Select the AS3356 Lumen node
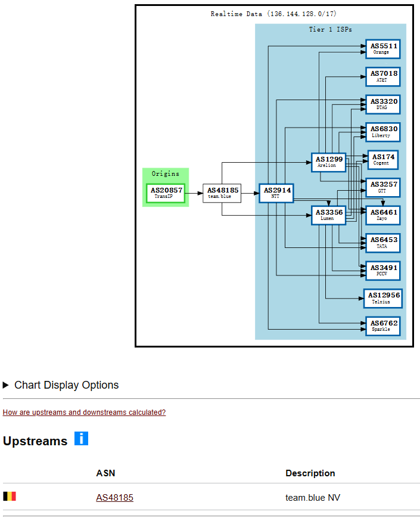Viewport: 420px width, 518px height. tap(328, 215)
